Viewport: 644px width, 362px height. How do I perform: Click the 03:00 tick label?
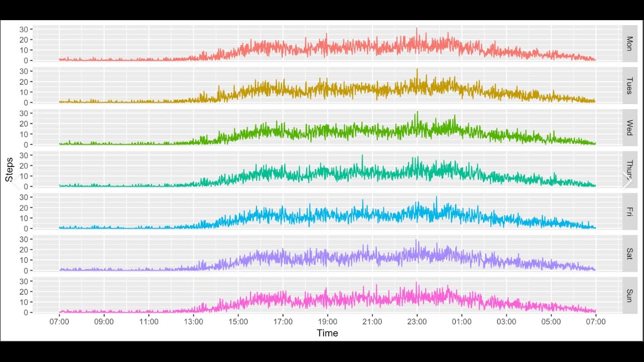point(506,322)
